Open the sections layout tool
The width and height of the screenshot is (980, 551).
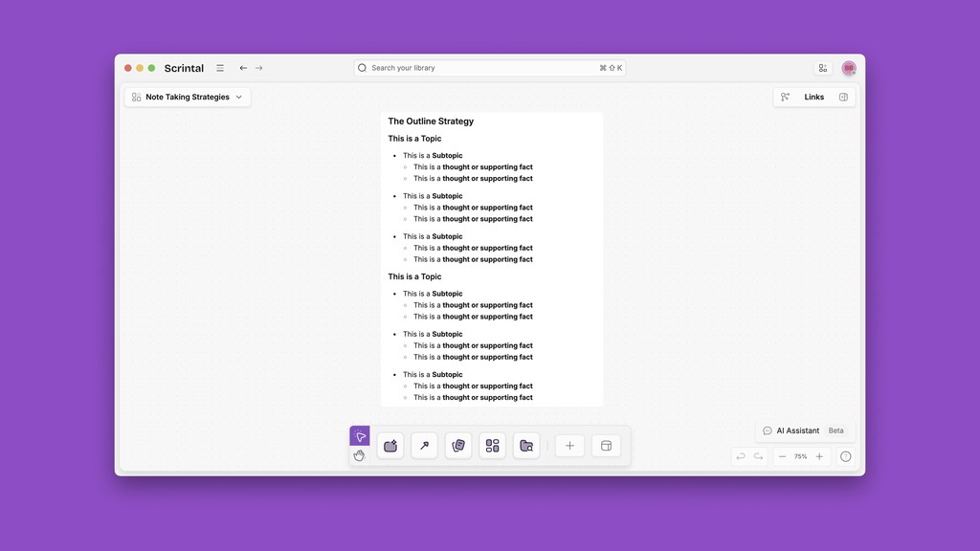click(492, 445)
